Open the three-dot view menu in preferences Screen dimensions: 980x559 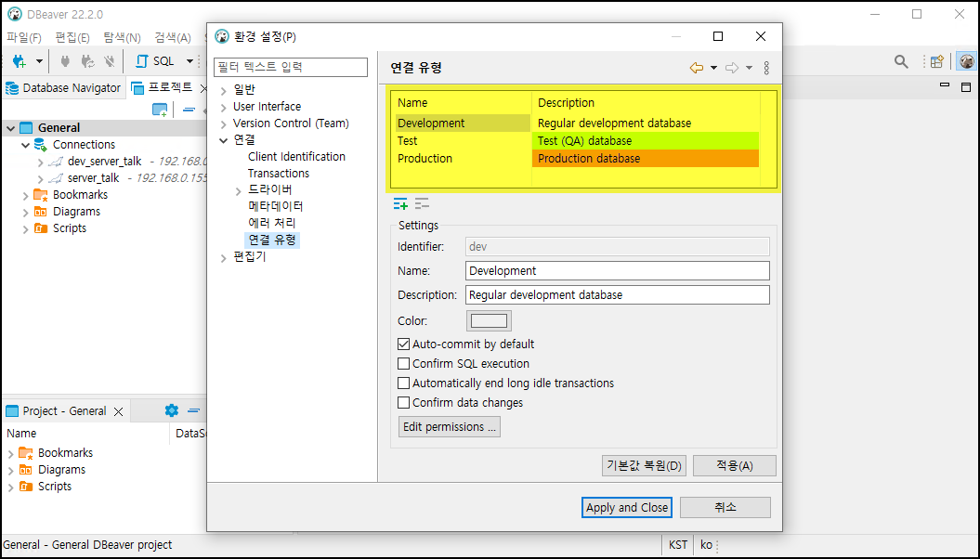[767, 68]
